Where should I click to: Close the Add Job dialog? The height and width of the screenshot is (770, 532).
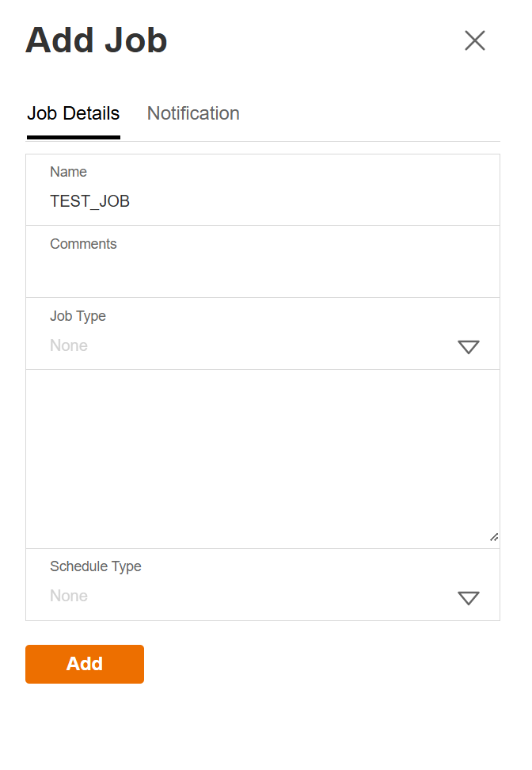pos(475,40)
